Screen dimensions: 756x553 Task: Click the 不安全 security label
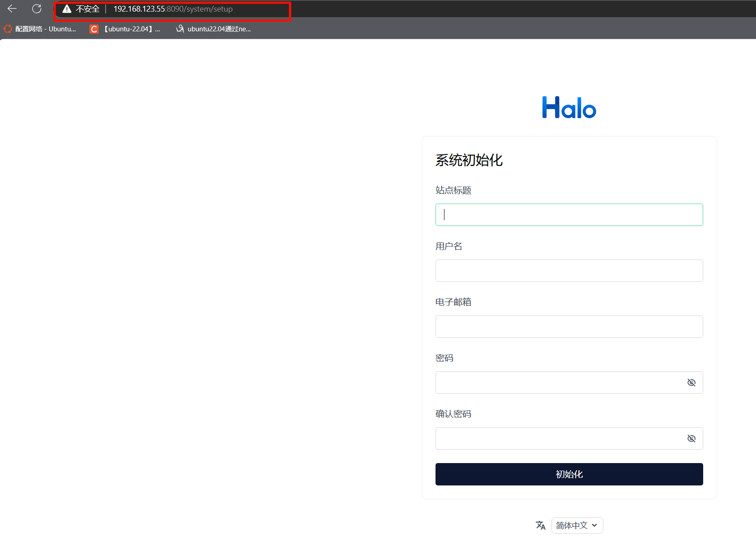[x=87, y=9]
